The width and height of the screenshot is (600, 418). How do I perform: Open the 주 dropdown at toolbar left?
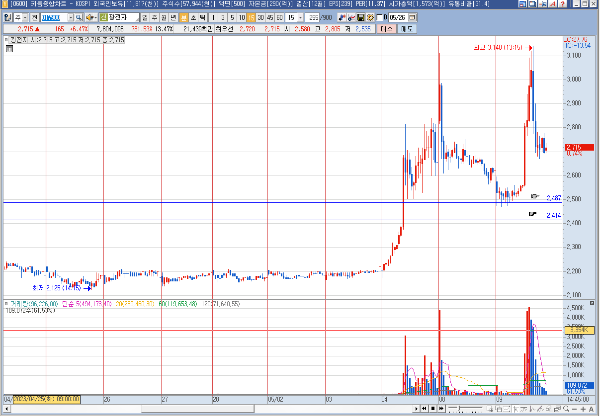(25, 18)
